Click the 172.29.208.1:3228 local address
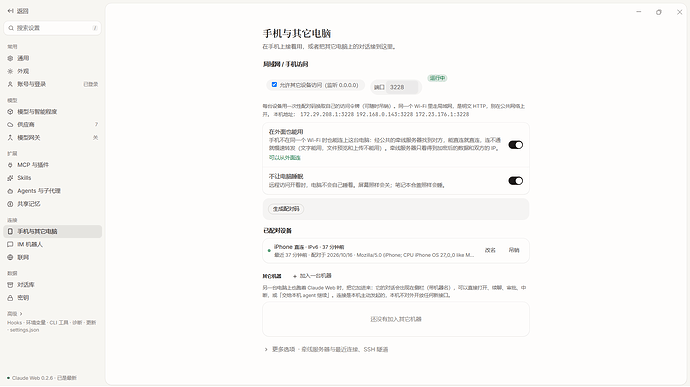The height and width of the screenshot is (387, 690). [327, 114]
